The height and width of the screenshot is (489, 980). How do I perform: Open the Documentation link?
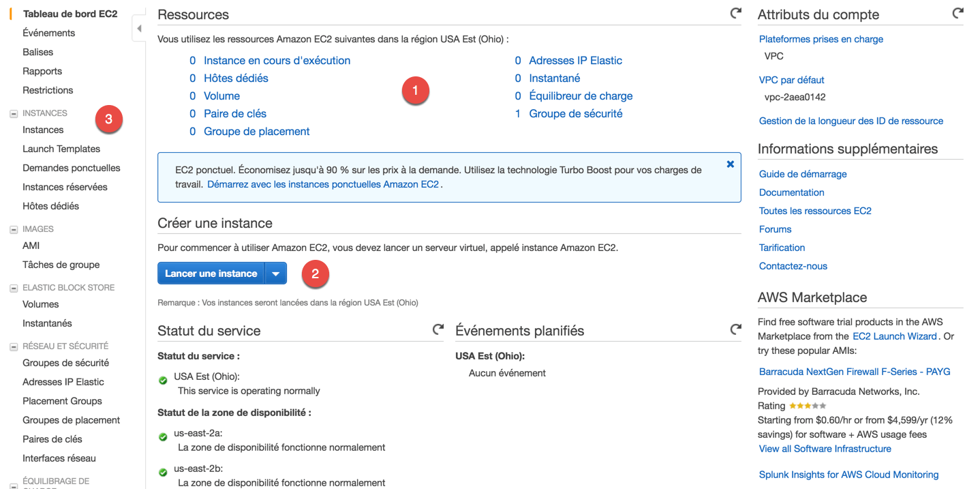791,192
